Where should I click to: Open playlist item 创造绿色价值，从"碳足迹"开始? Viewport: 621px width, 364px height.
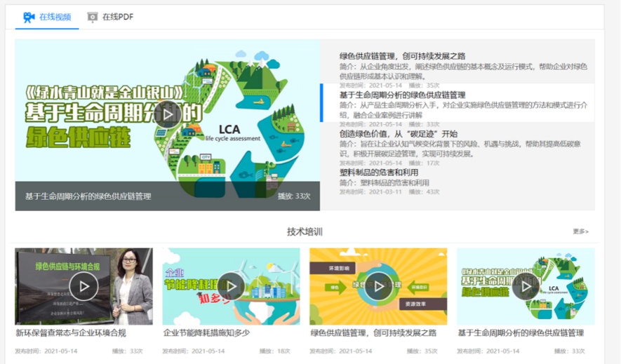[398, 134]
